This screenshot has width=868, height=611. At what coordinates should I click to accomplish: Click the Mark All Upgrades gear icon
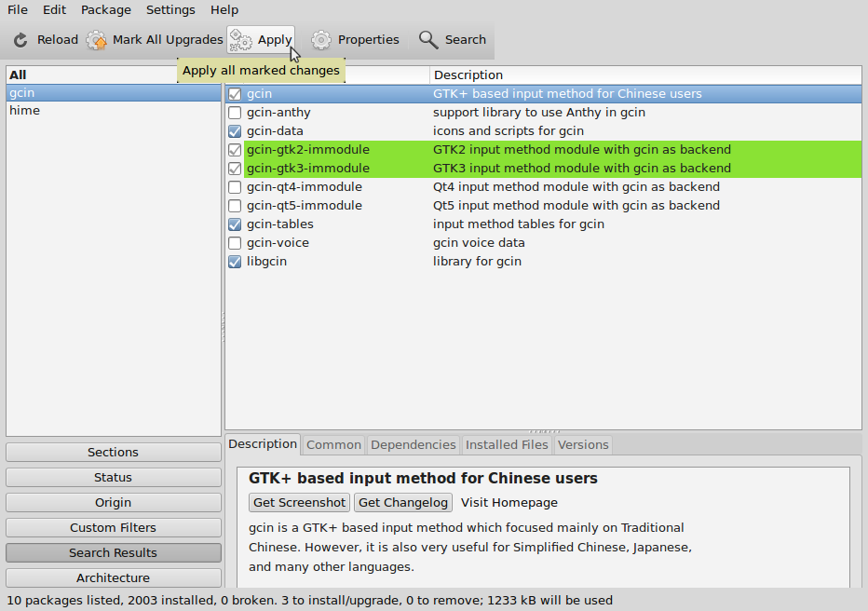click(x=96, y=40)
